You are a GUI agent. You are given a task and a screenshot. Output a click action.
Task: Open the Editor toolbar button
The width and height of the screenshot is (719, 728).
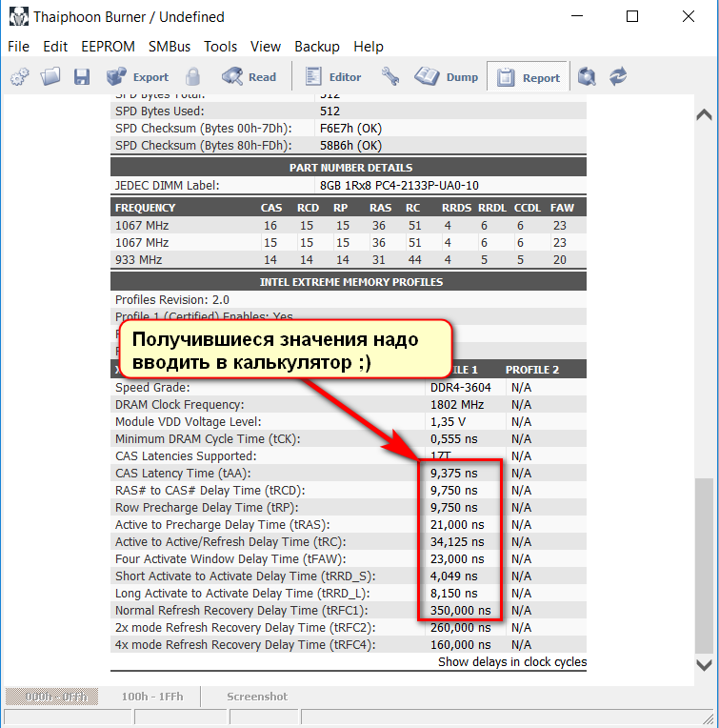coord(333,76)
